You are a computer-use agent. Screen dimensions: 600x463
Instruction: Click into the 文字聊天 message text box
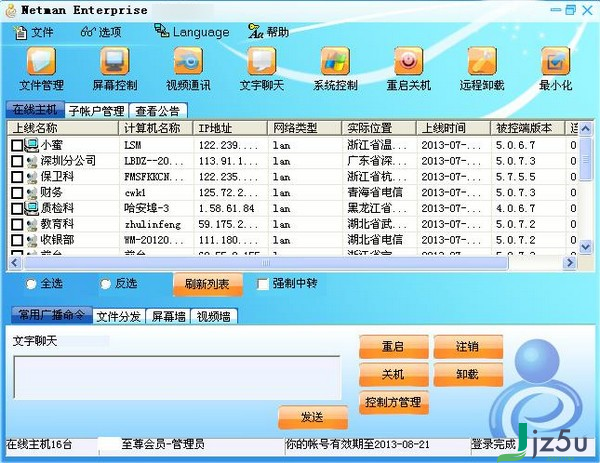point(177,378)
